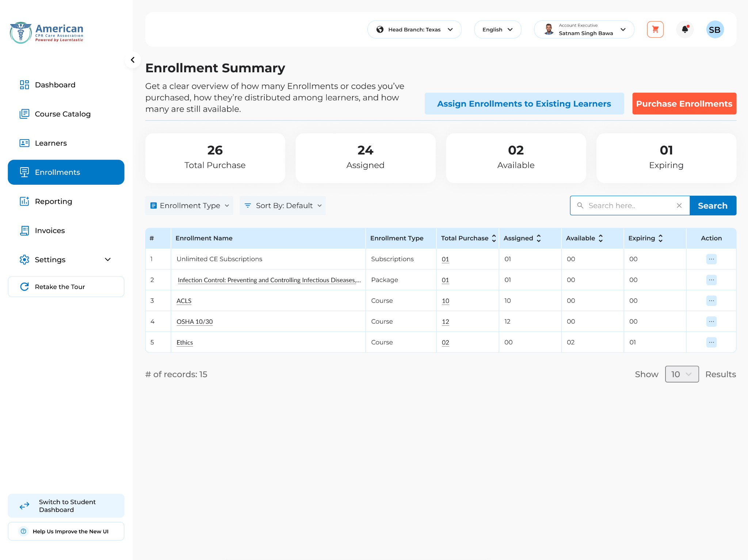
Task: Clear the search field with X icon
Action: (x=679, y=206)
